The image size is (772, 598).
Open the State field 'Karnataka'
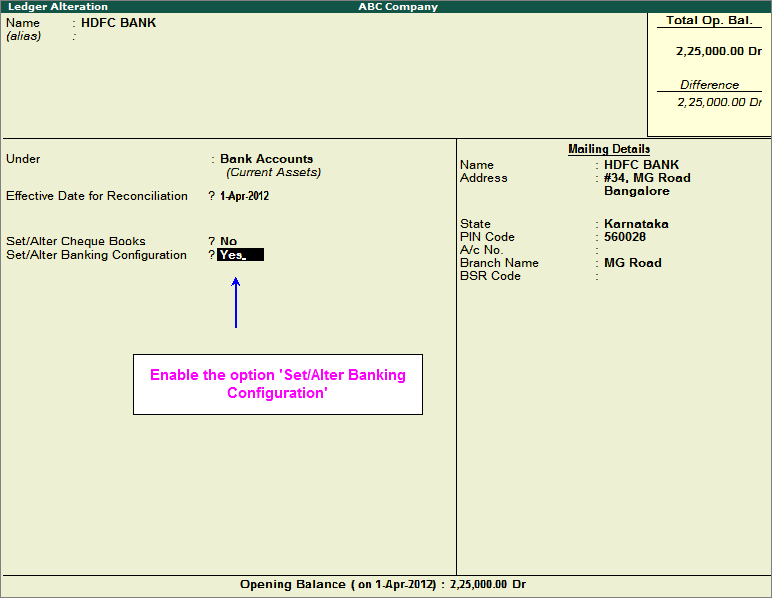coord(636,224)
